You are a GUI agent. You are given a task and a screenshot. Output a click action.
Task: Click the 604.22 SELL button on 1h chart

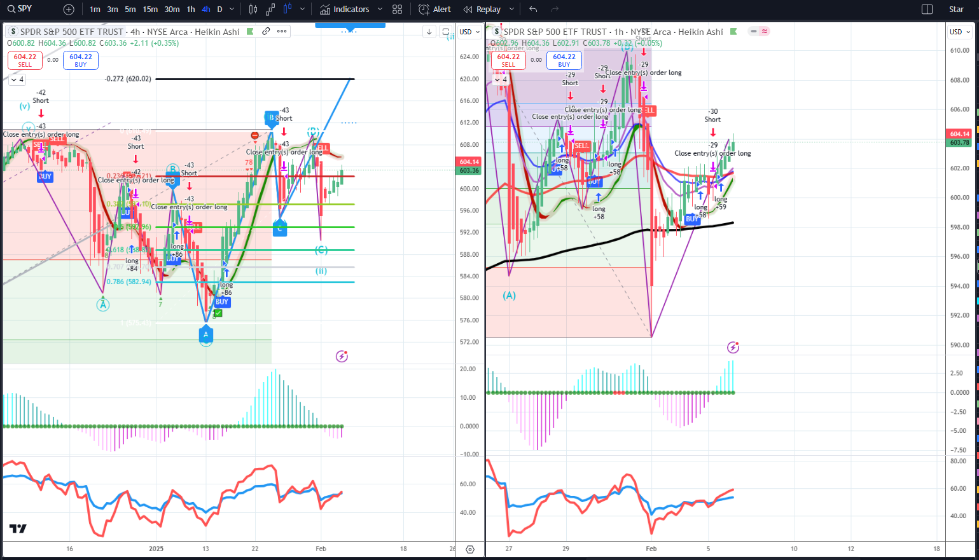[x=508, y=60]
